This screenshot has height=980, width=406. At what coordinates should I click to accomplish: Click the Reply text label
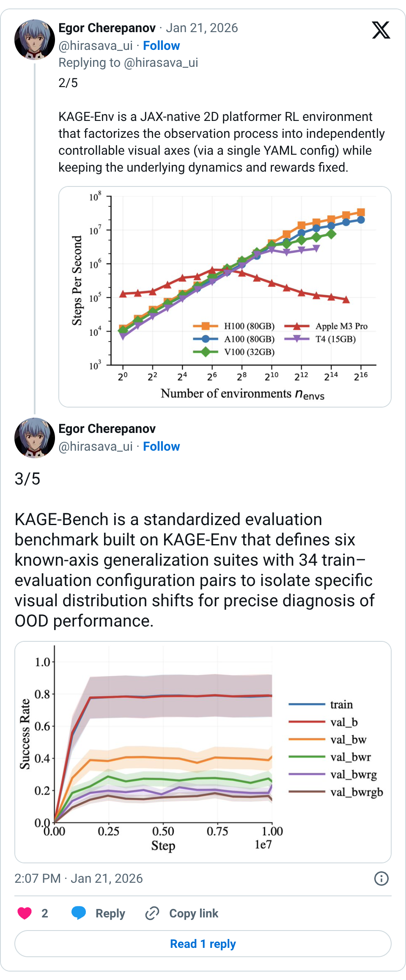[110, 913]
